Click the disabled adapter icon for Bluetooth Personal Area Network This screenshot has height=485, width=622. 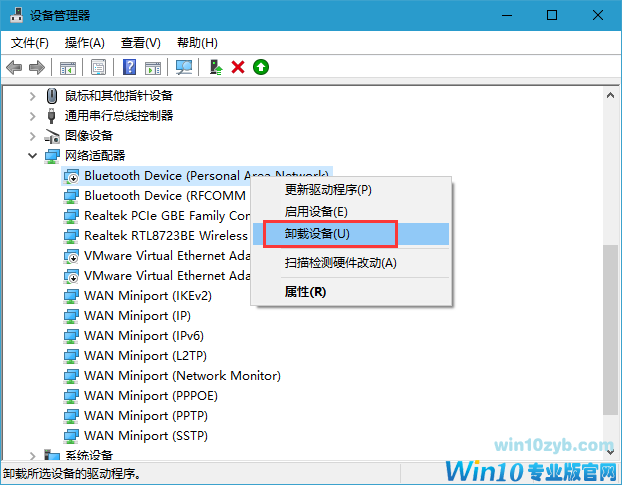[x=71, y=176]
